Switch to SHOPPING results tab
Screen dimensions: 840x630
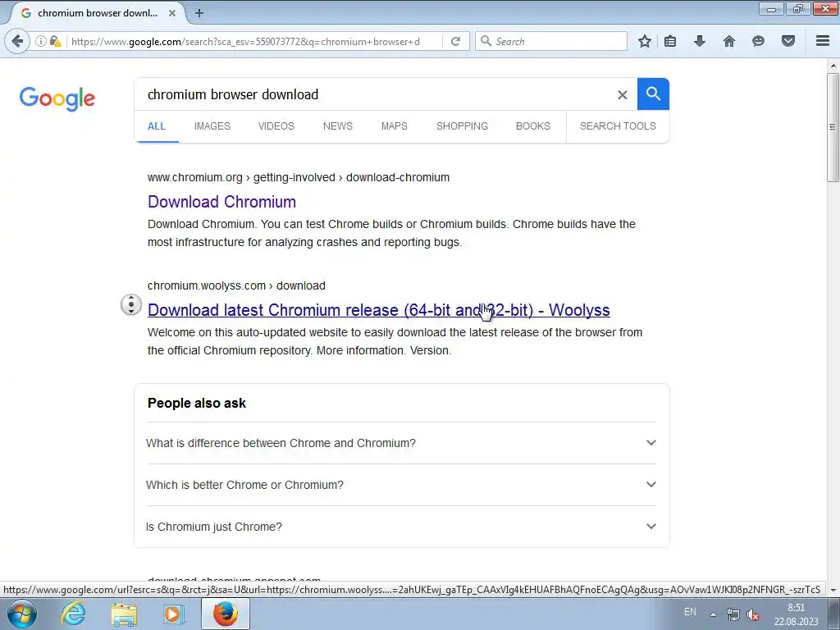click(x=462, y=126)
